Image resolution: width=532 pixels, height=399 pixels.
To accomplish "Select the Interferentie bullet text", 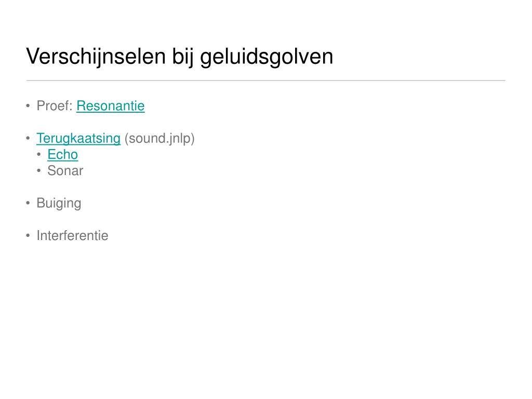I will point(72,235).
